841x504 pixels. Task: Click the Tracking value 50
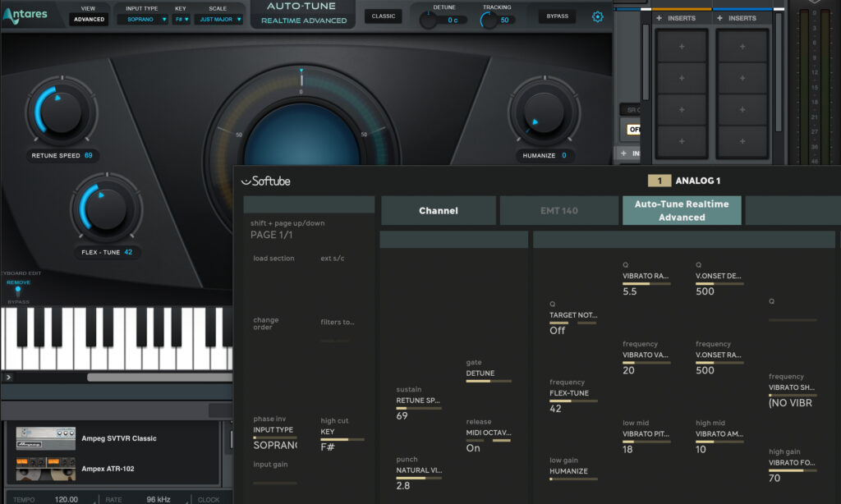[505, 21]
